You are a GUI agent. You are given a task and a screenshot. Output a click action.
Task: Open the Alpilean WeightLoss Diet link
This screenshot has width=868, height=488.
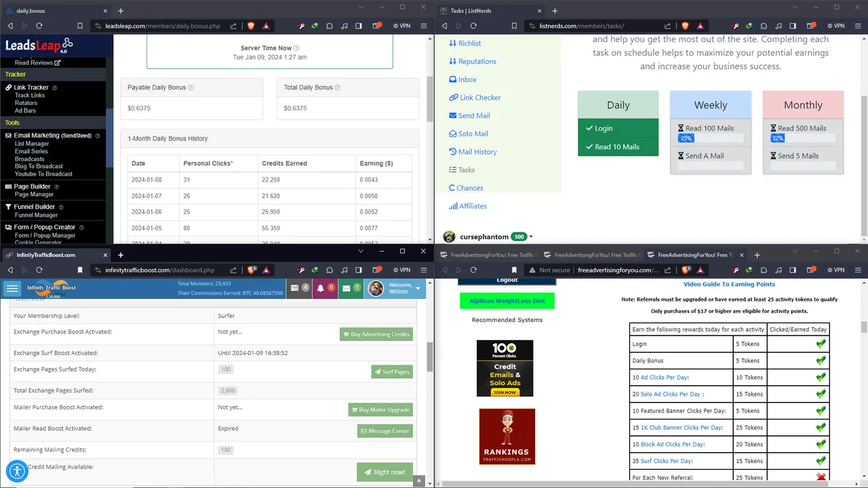point(507,301)
